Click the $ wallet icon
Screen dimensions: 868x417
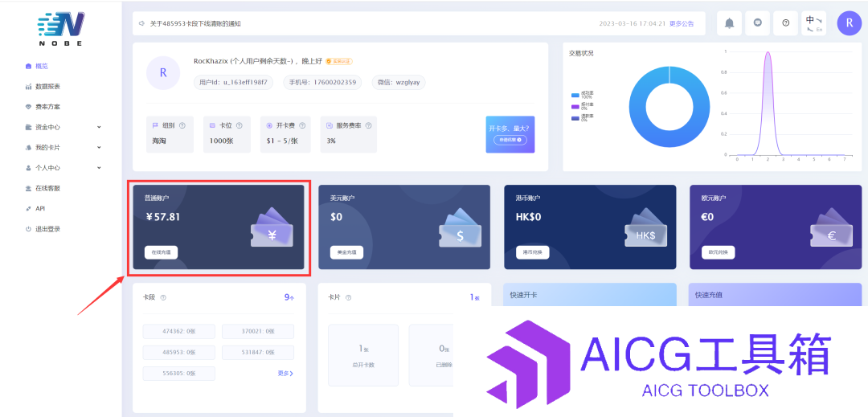460,228
